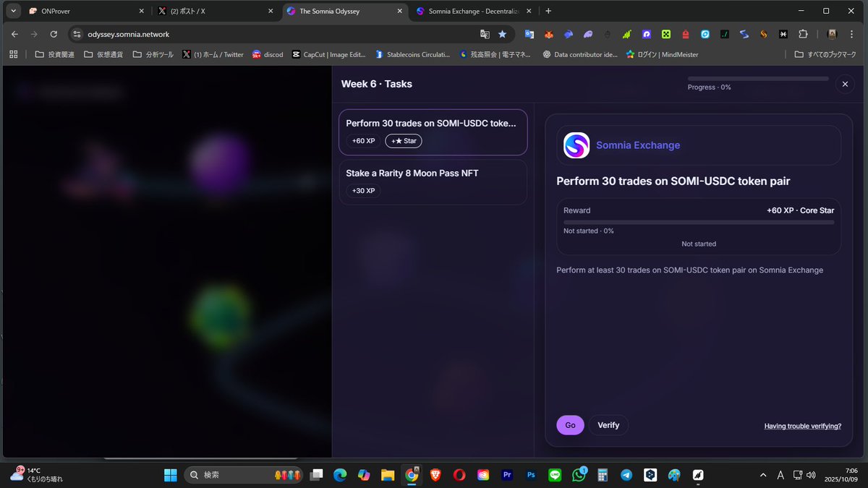
Task: Open the green dice-pattern extension
Action: [666, 34]
